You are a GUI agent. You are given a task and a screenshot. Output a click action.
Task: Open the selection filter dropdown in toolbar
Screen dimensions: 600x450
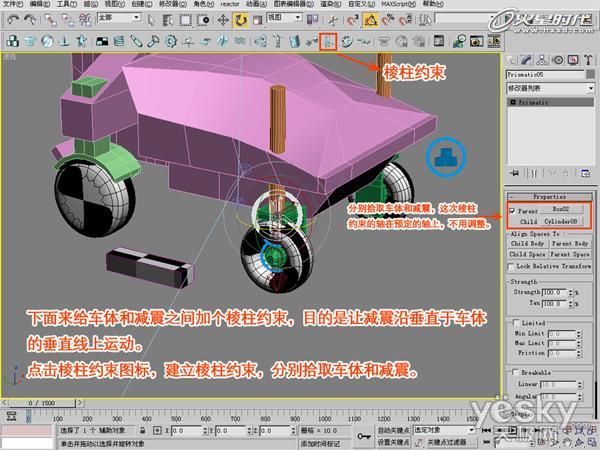(119, 18)
